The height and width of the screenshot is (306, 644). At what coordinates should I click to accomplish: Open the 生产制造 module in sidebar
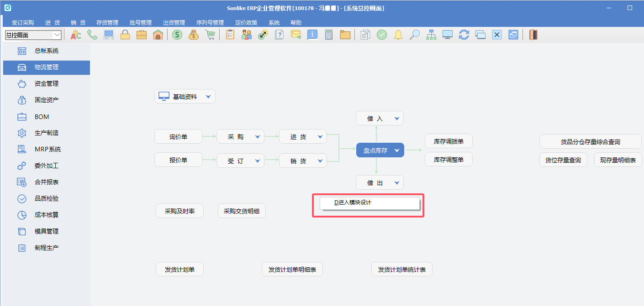click(46, 133)
